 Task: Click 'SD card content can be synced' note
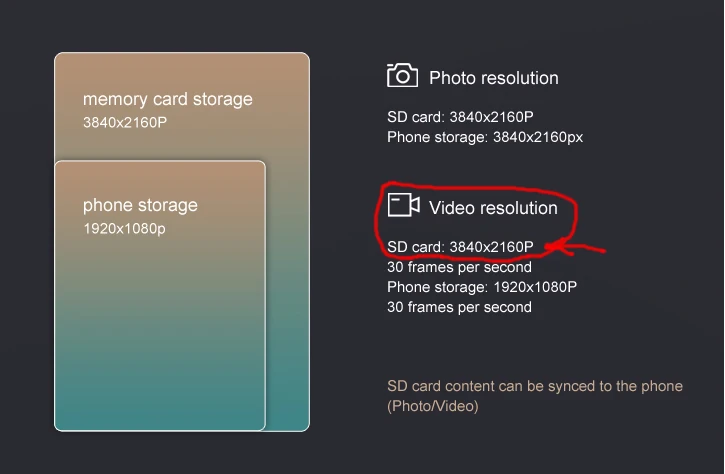pos(535,386)
